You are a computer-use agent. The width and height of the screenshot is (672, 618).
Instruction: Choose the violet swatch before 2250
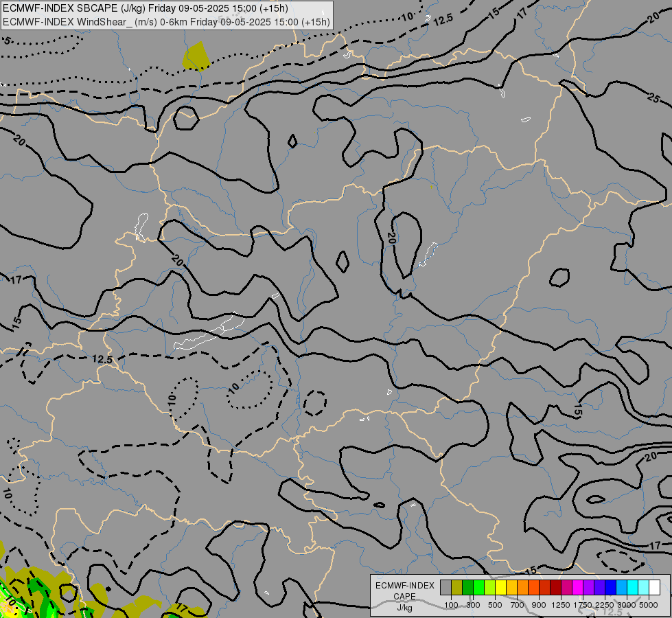pos(599,587)
